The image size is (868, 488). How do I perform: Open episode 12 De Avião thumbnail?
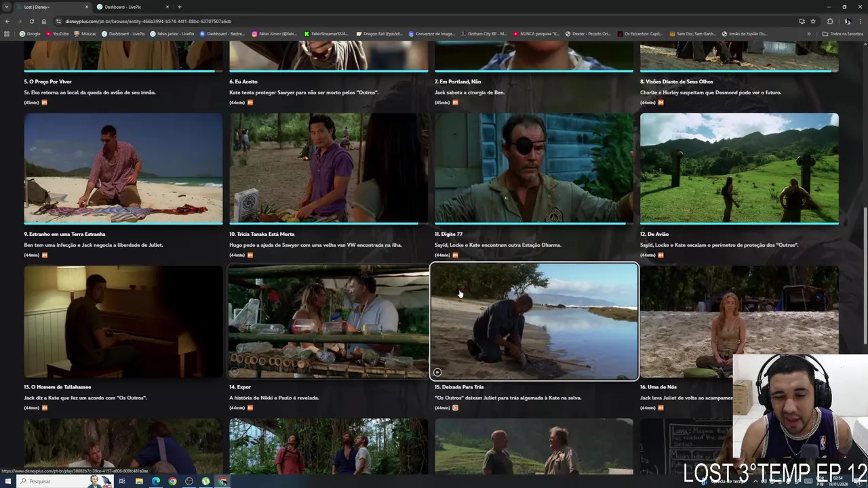pos(739,168)
